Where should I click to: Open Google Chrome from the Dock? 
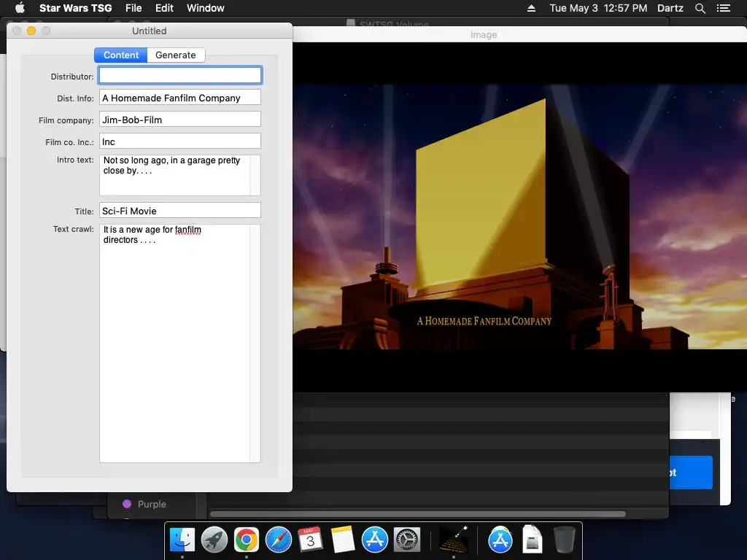[247, 540]
